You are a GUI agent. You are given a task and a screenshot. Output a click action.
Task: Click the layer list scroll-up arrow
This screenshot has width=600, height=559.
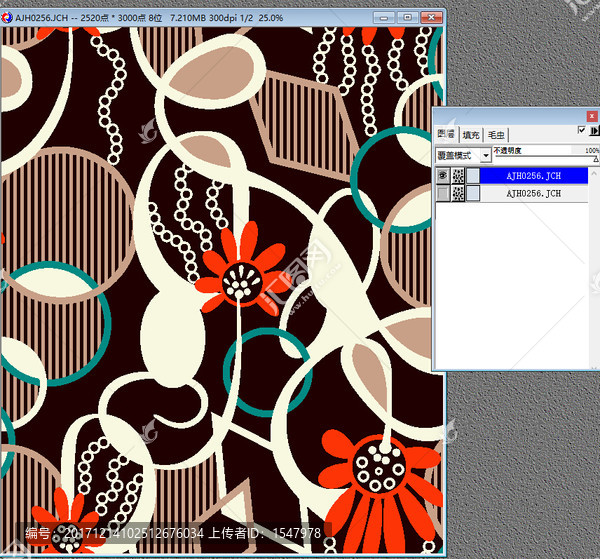click(594, 173)
